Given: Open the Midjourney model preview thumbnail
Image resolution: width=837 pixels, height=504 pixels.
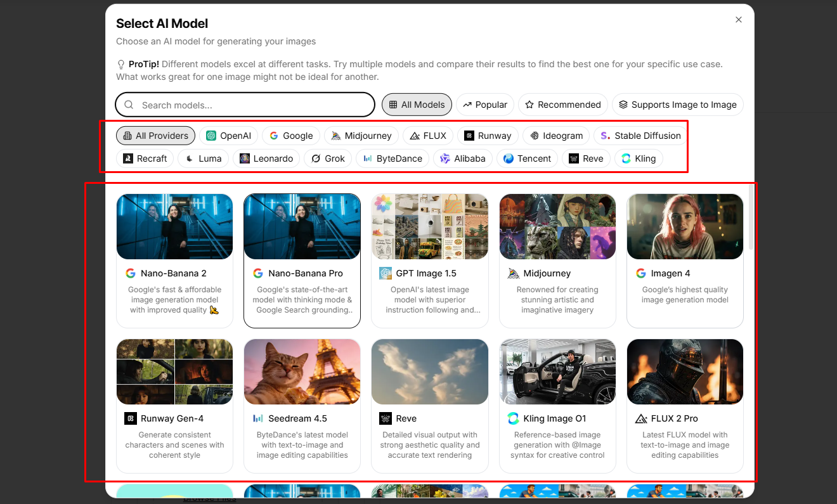Looking at the screenshot, I should coord(558,227).
